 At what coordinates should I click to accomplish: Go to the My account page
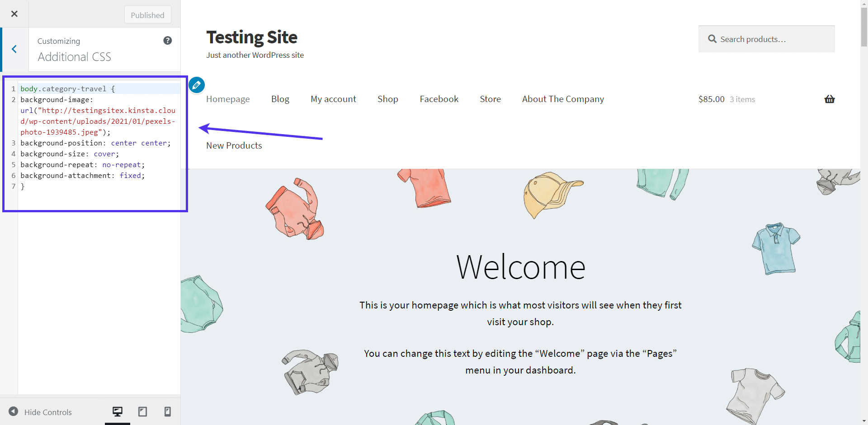[x=333, y=99]
